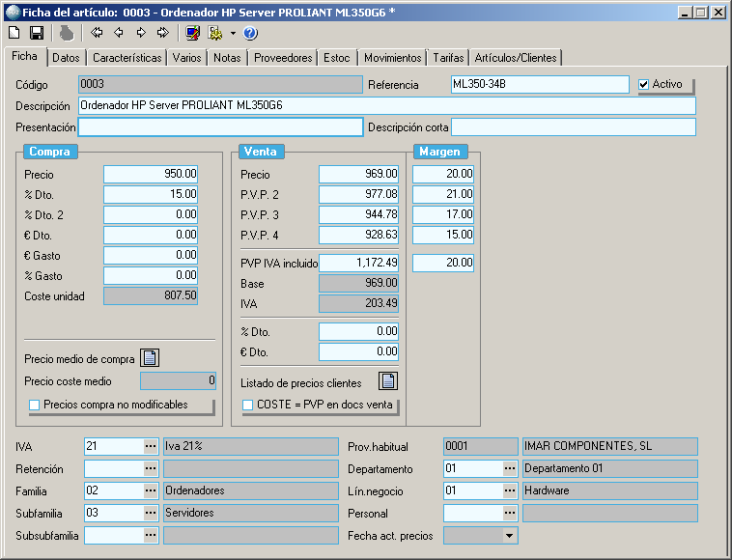The height and width of the screenshot is (560, 732).
Task: Go to first record with the double-left arrow
Action: 97,32
